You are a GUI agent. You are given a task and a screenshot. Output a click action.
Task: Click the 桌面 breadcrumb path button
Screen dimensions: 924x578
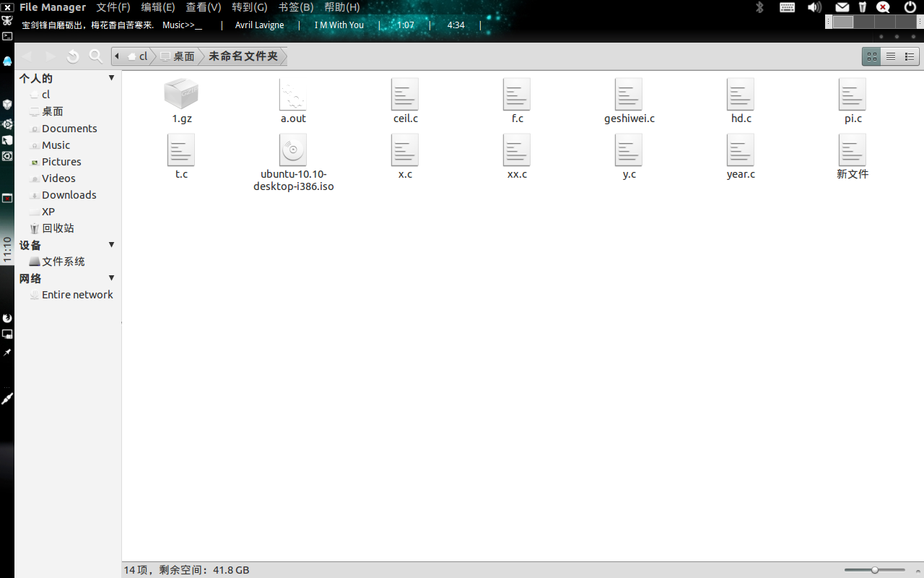178,56
